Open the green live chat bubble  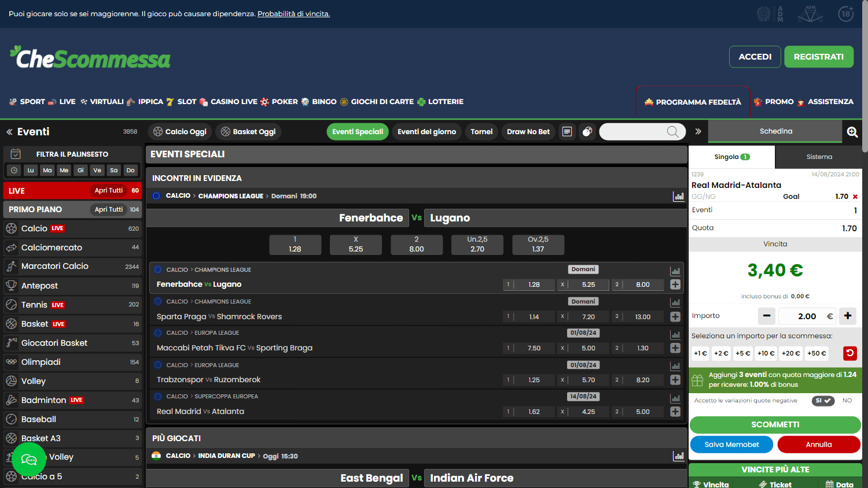29,460
